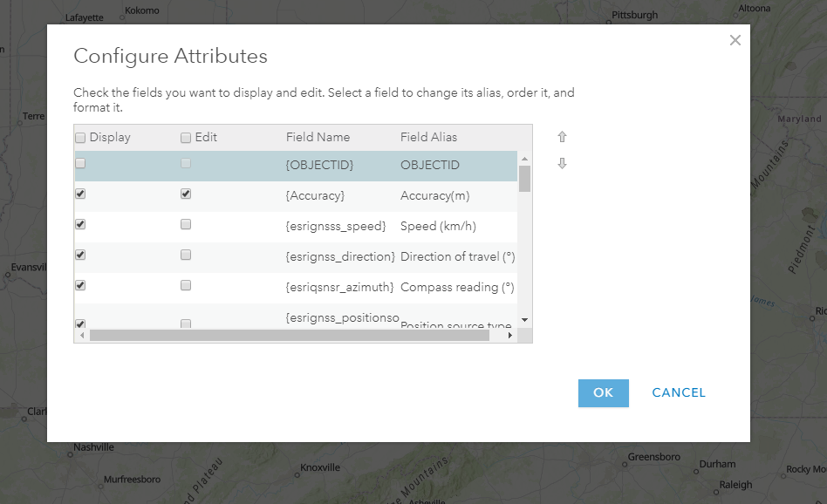Select the {esriqsnsr_azimuth} field name

[x=339, y=288]
